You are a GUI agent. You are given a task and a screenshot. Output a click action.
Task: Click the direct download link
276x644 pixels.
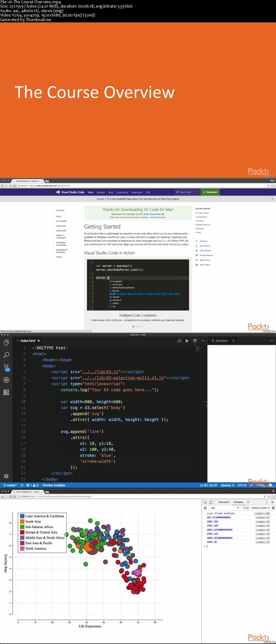154,214
